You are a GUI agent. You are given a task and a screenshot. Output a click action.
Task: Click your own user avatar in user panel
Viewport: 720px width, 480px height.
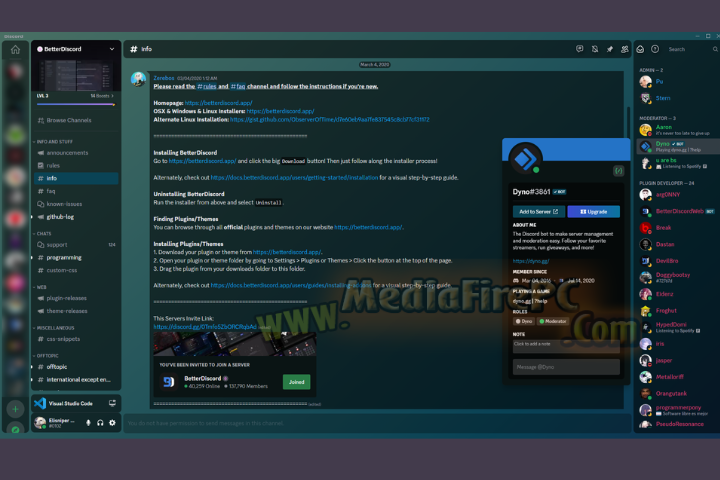pos(40,423)
